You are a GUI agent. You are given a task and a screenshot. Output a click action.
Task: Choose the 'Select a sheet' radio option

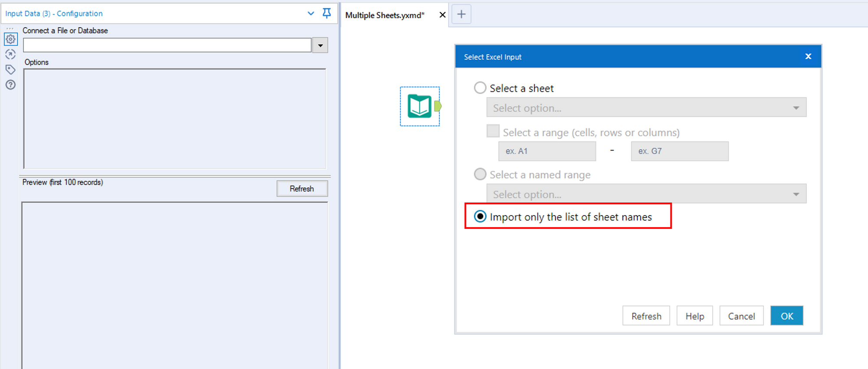click(480, 88)
